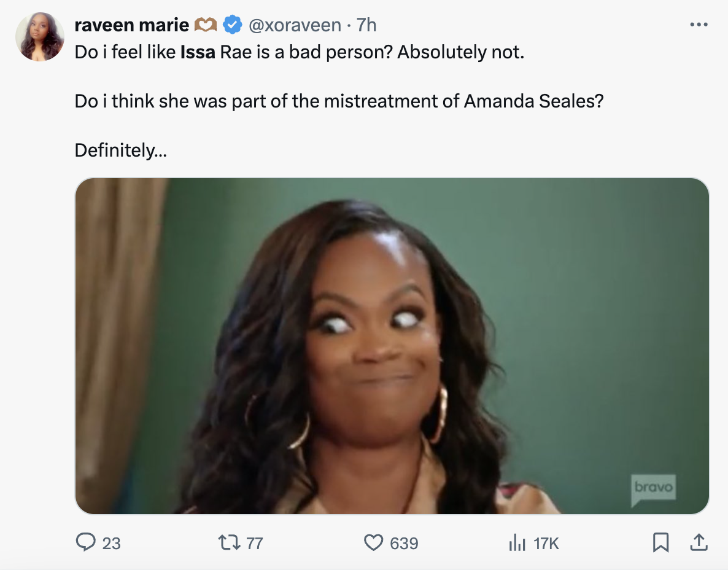Bookmark the tweet with the bookmark icon

coord(662,543)
